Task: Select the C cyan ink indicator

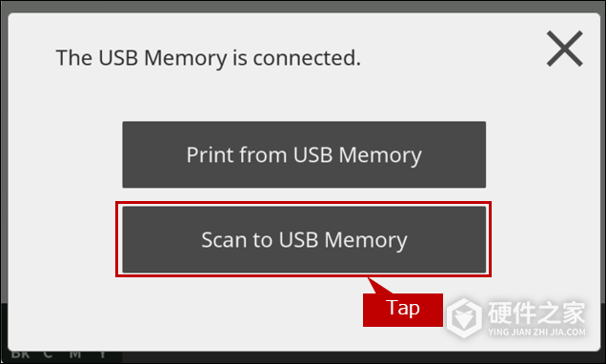Action: (x=48, y=354)
